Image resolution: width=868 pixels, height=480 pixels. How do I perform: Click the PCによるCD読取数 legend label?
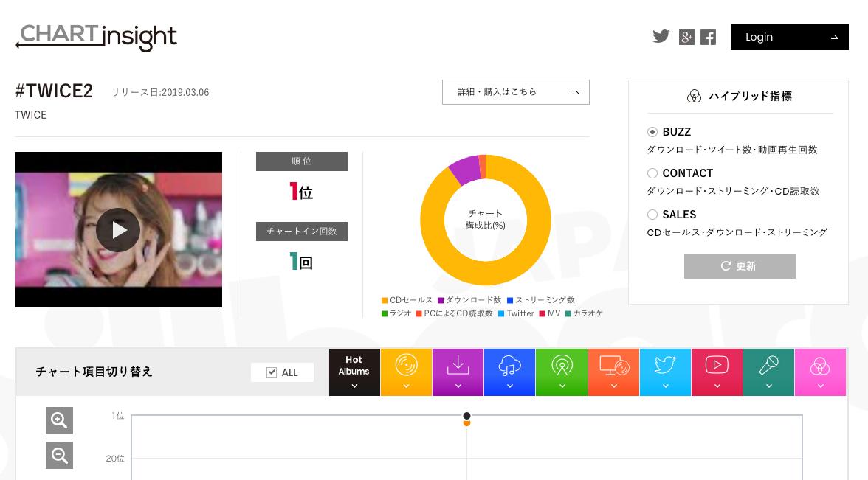click(458, 313)
